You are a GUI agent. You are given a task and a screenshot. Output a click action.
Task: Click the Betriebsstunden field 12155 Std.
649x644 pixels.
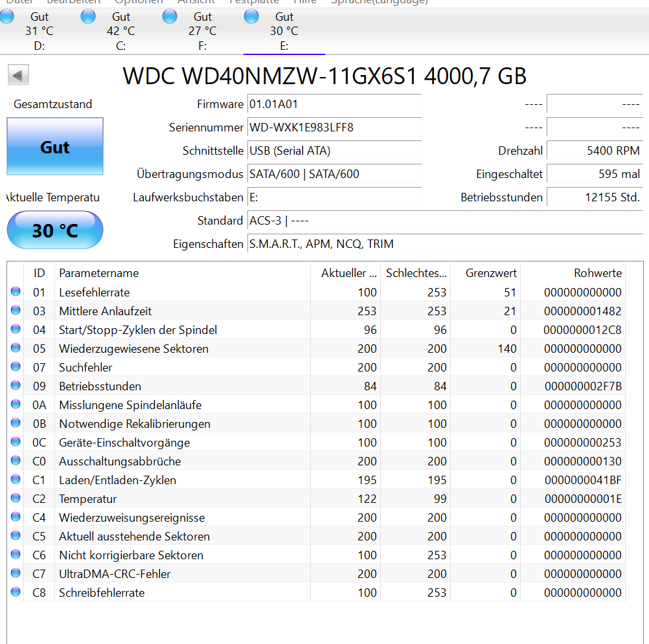(x=595, y=197)
